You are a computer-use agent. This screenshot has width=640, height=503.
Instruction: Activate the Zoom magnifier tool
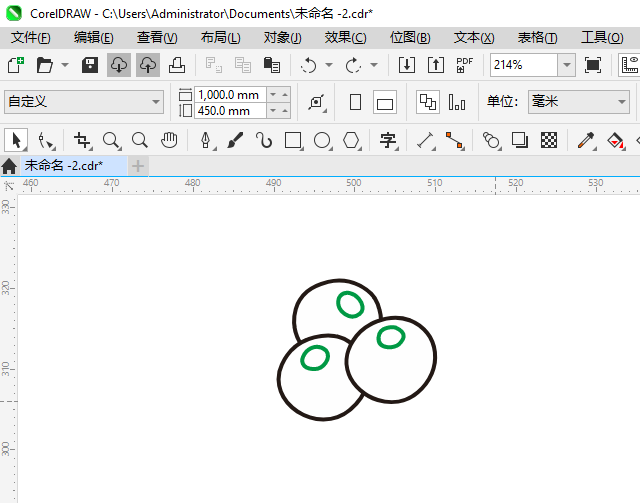pos(111,140)
